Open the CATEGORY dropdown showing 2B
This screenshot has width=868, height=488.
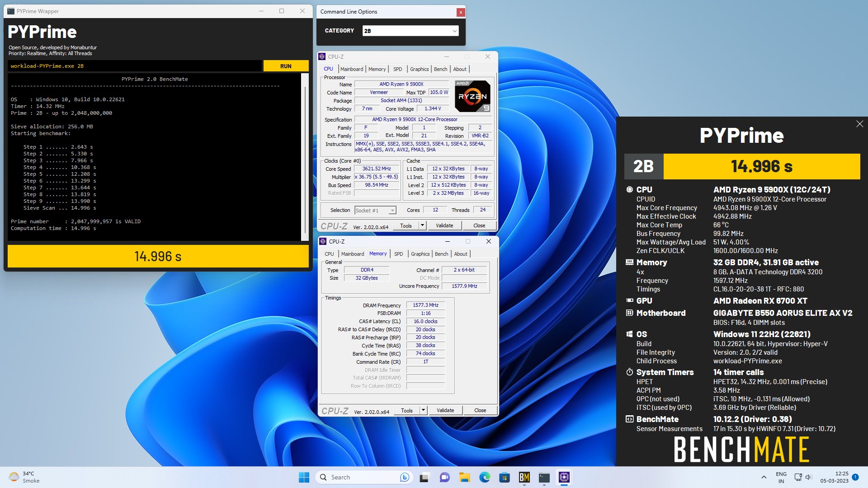[x=410, y=31]
